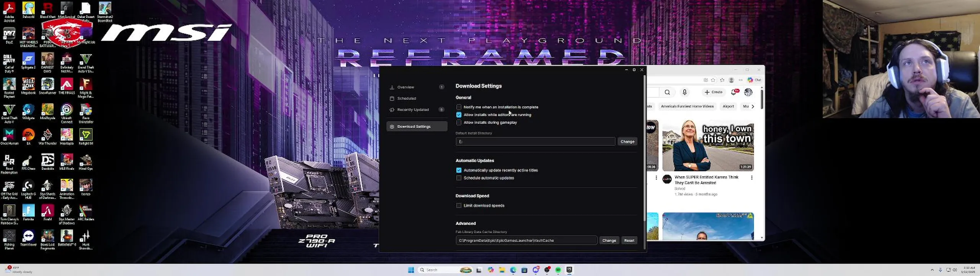Enable notify when installation is complete
The width and height of the screenshot is (980, 276).
459,107
